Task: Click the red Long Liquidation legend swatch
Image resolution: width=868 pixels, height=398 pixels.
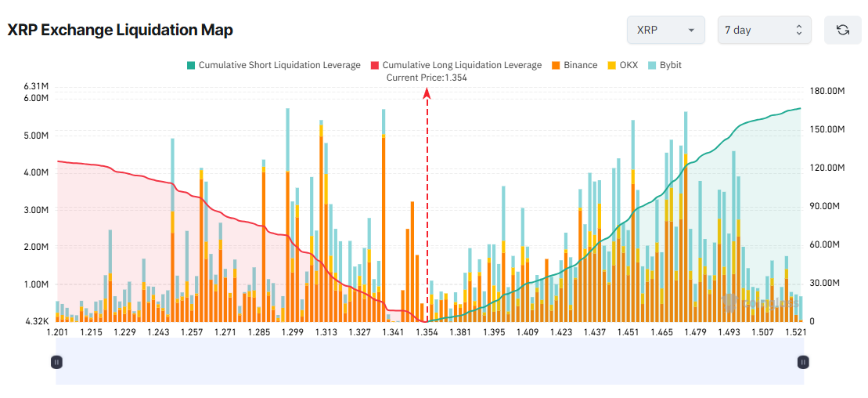Action: (374, 65)
